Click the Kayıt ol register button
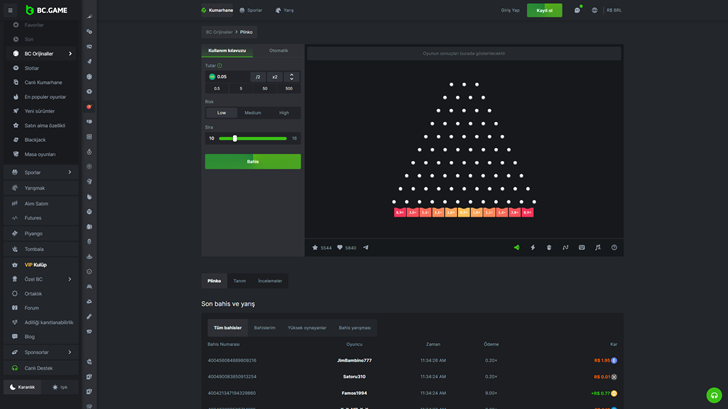Viewport: 728px width, 409px height. (544, 10)
